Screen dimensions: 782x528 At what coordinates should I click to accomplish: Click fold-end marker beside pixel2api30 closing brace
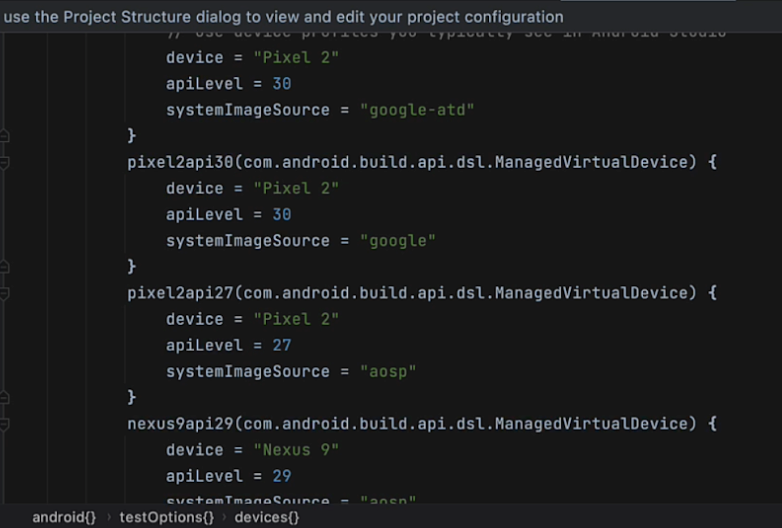[x=4, y=267]
